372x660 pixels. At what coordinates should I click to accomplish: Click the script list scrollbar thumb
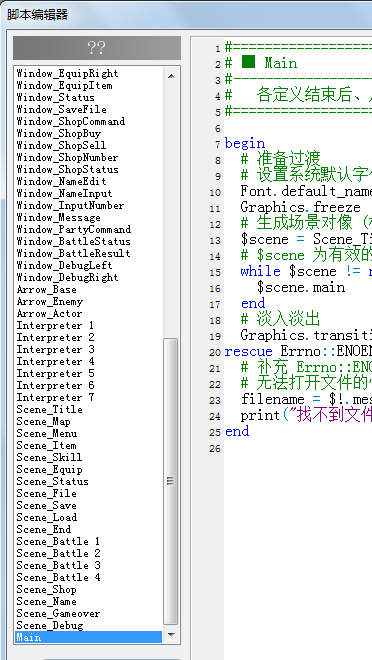coord(171,481)
